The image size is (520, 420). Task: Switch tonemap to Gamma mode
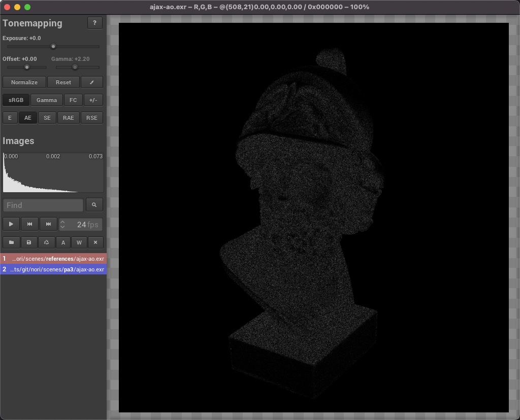(x=47, y=100)
